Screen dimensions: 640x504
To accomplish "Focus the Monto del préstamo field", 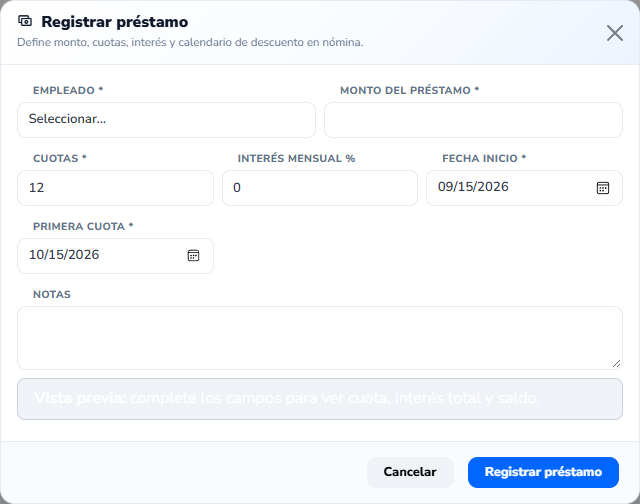I will [x=473, y=120].
